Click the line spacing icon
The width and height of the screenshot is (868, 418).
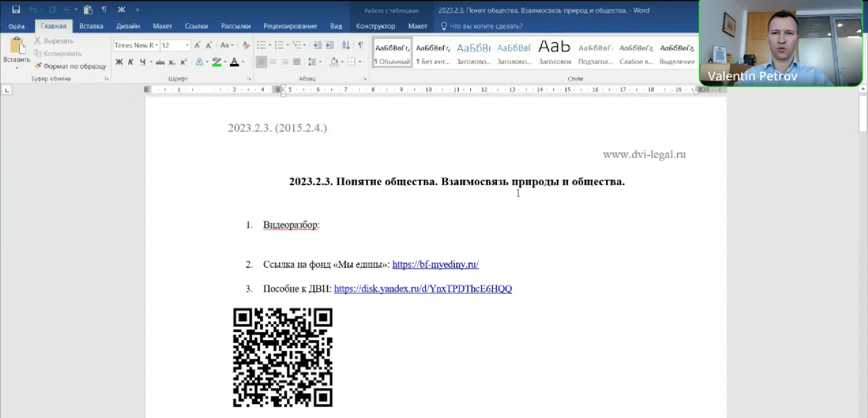pyautogui.click(x=312, y=62)
